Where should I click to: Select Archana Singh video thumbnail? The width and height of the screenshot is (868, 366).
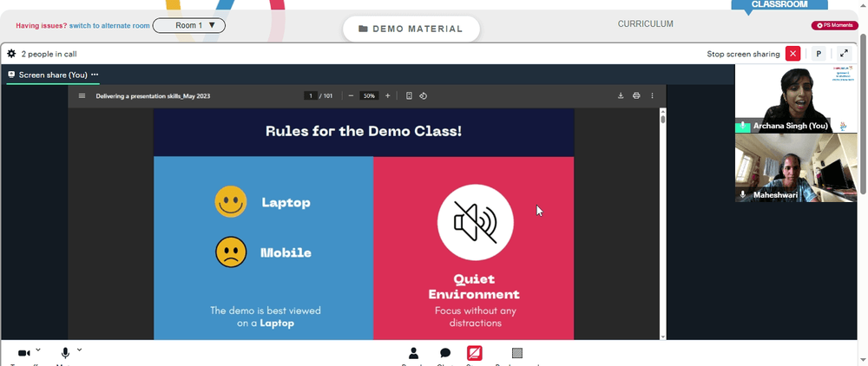795,98
